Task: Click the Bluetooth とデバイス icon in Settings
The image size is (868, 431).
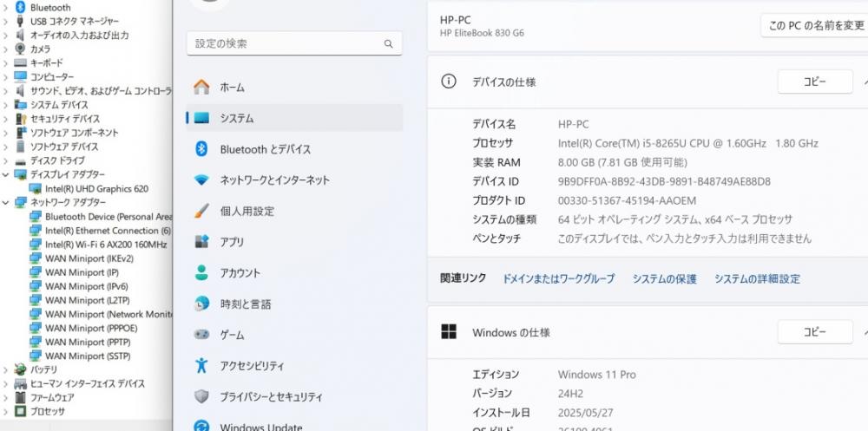Action: point(201,149)
